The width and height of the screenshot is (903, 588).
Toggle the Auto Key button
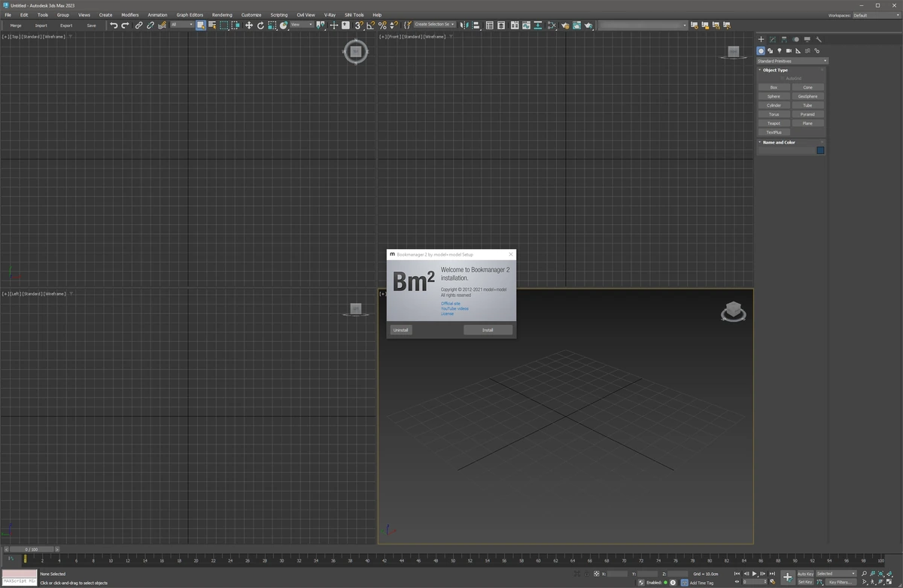pyautogui.click(x=805, y=574)
